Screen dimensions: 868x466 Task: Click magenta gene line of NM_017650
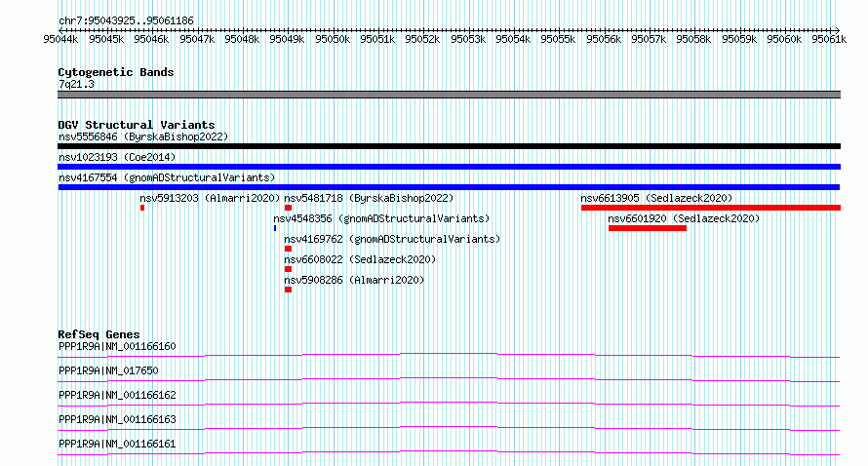point(449,378)
